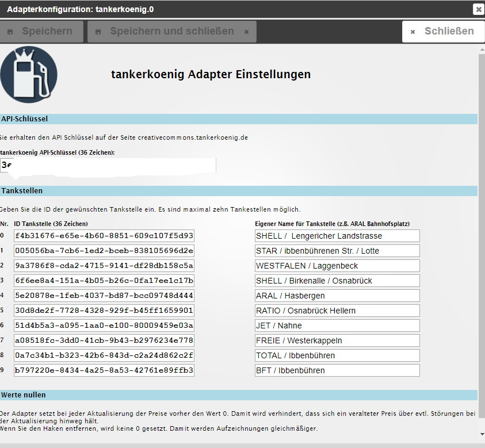Edit station ID field starting 005056ba

pos(104,250)
